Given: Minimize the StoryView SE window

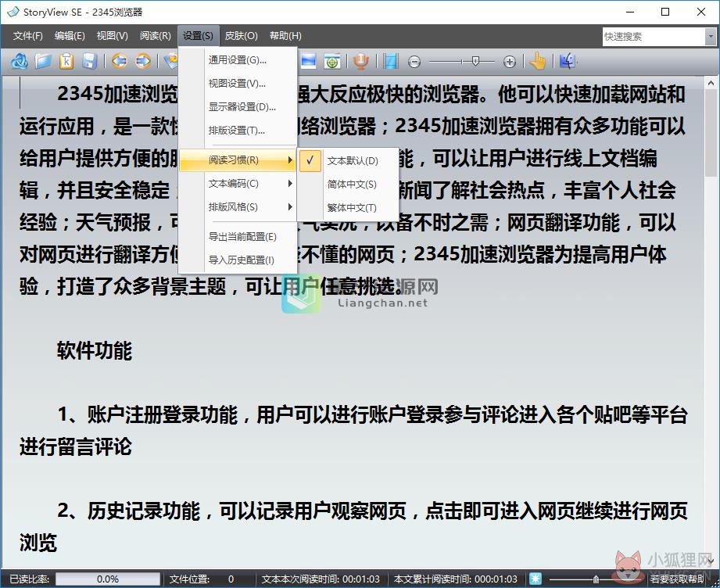Looking at the screenshot, I should [630, 12].
